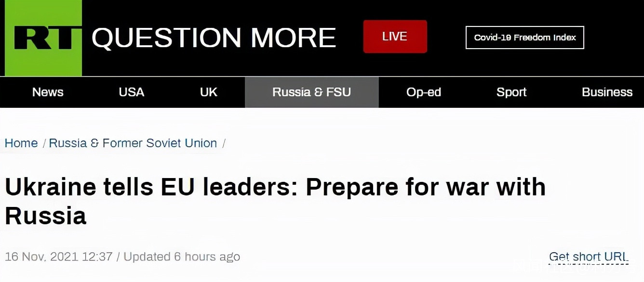Open the Covid-19 Freedom Index button
This screenshot has width=644, height=282.
[x=524, y=38]
